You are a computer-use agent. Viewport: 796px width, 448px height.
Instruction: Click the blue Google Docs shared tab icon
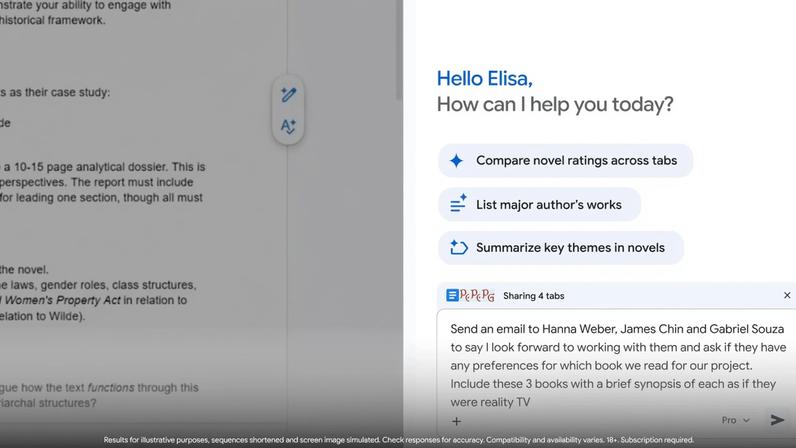click(452, 296)
